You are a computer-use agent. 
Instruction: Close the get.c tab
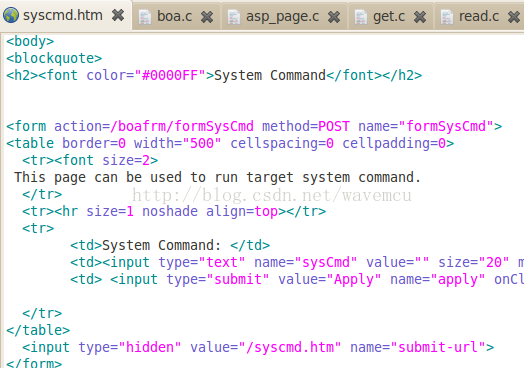420,16
